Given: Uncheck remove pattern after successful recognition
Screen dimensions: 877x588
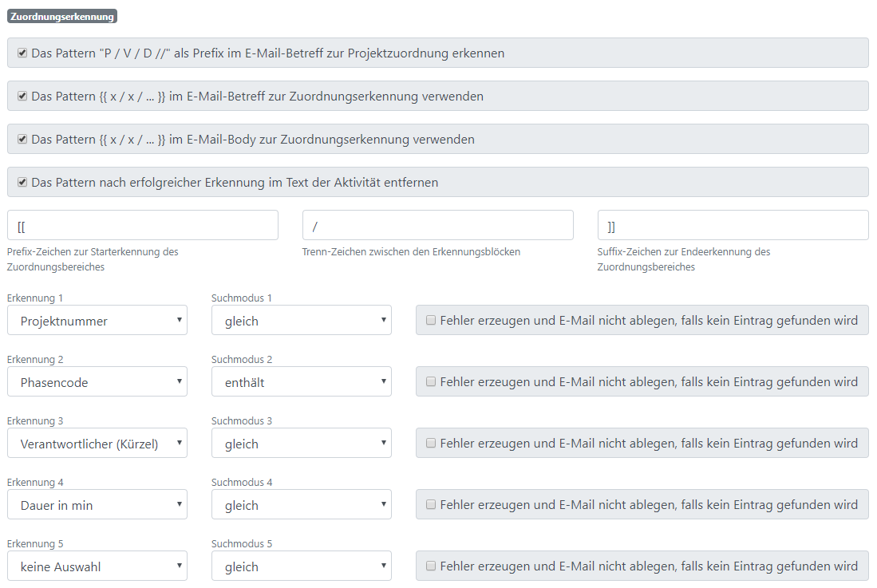Looking at the screenshot, I should tap(22, 182).
